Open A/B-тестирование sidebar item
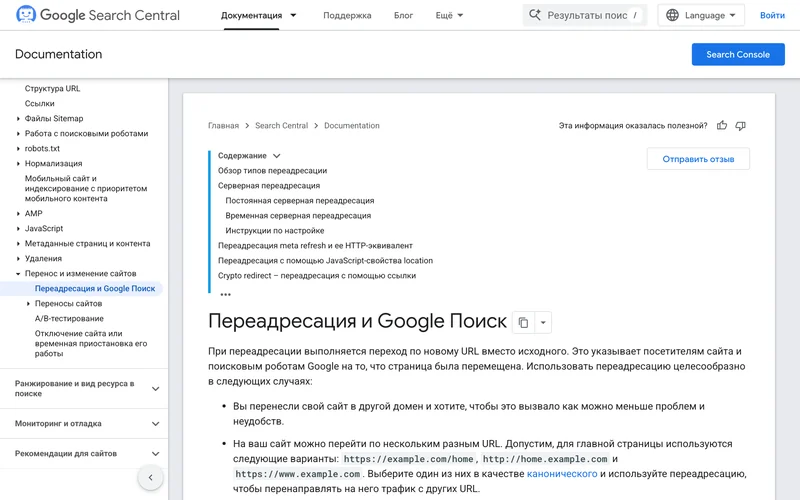This screenshot has width=800, height=500. tap(69, 318)
